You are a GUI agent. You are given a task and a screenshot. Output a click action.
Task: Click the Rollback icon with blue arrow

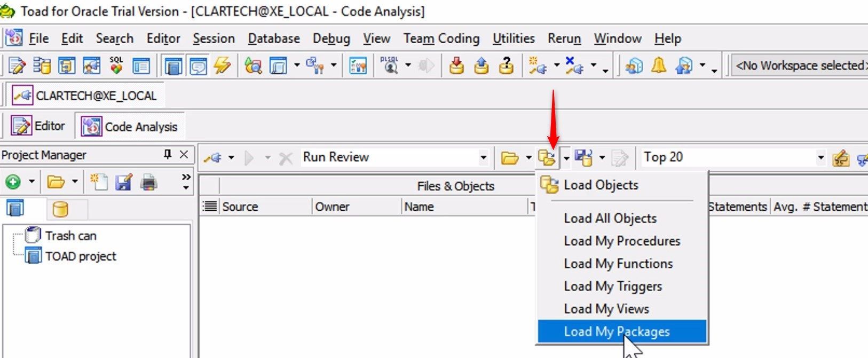point(481,66)
